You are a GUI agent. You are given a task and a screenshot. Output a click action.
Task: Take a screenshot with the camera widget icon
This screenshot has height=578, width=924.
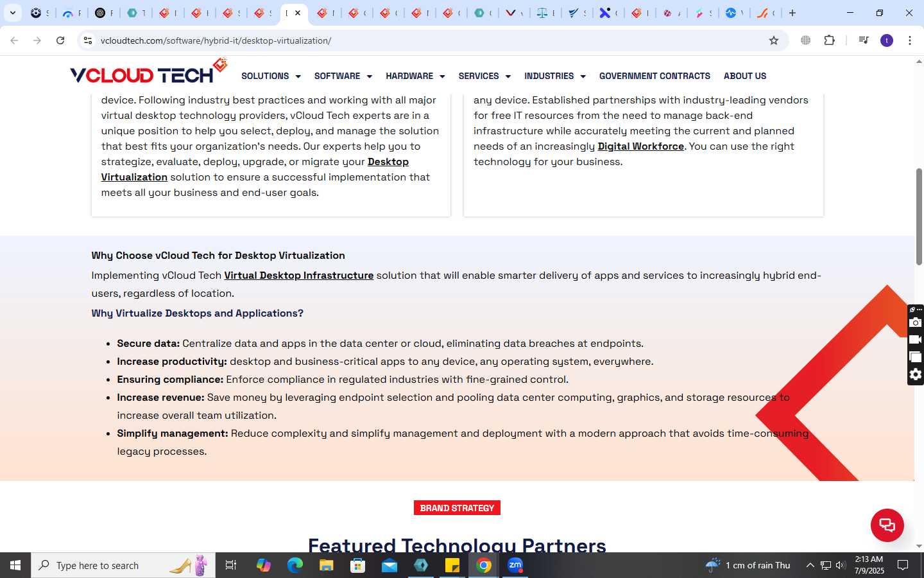point(916,322)
